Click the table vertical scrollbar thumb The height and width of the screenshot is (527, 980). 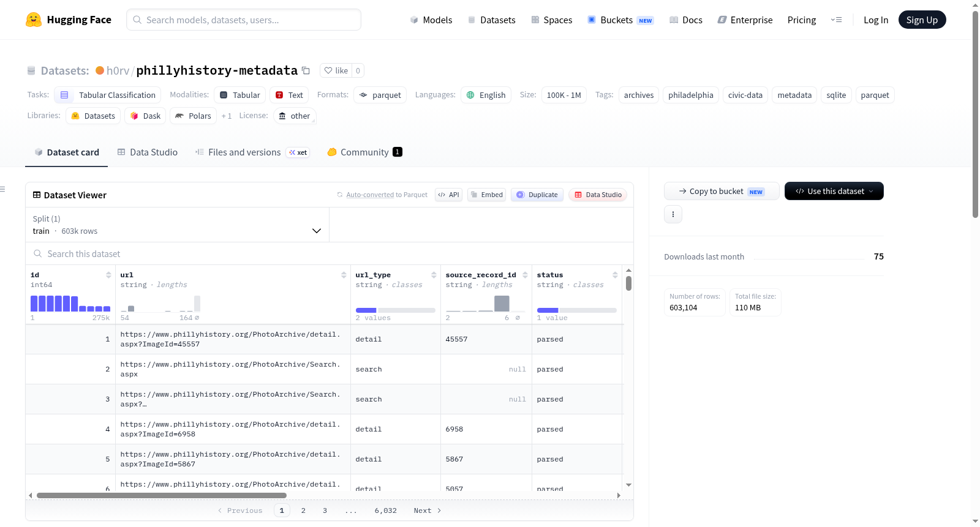[628, 283]
